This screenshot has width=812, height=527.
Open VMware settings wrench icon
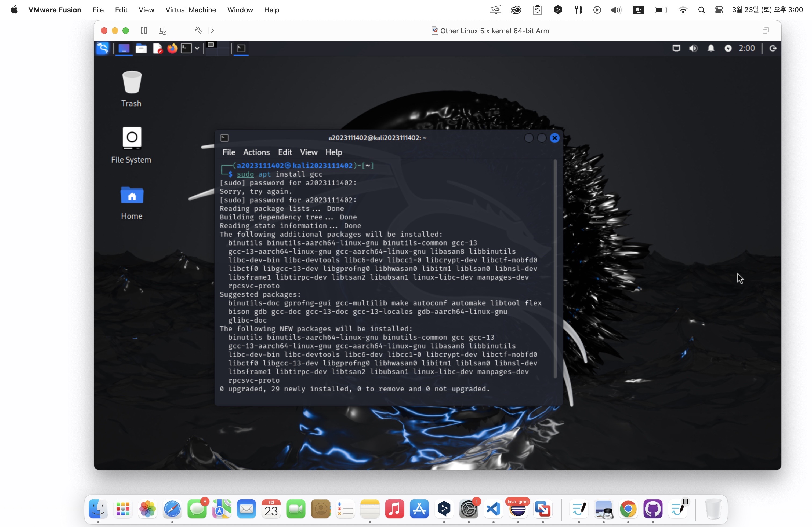tap(198, 31)
